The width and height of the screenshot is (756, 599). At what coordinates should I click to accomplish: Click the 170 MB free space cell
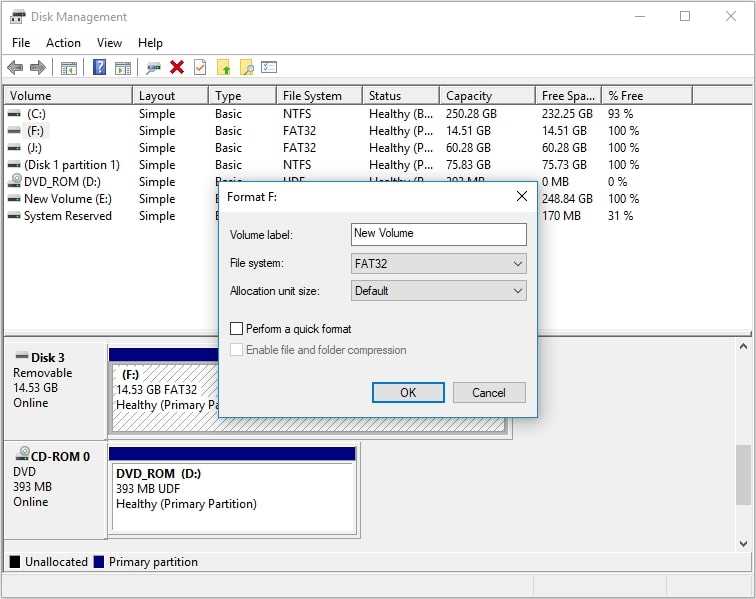tap(561, 216)
